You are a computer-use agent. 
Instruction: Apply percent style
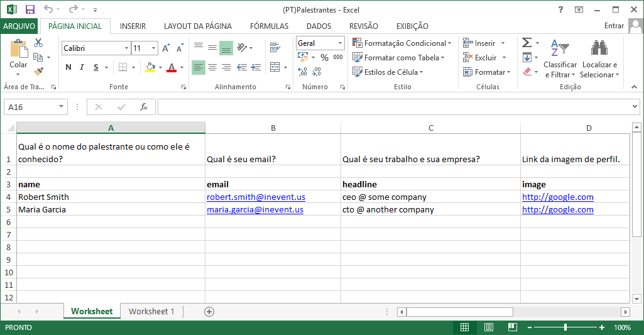324,57
